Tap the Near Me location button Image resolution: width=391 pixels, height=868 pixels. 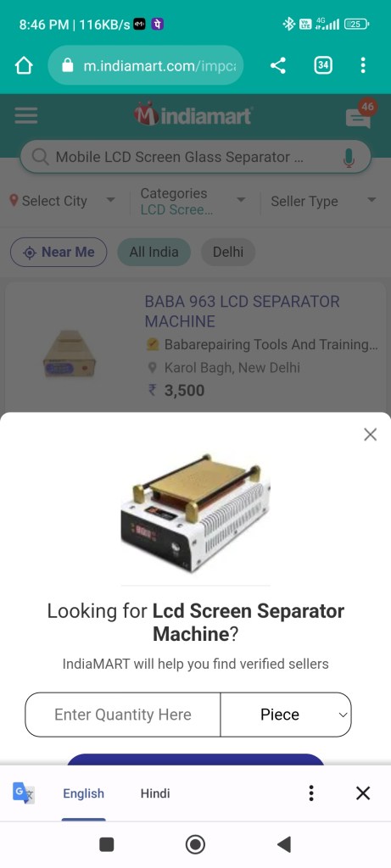[x=59, y=253]
